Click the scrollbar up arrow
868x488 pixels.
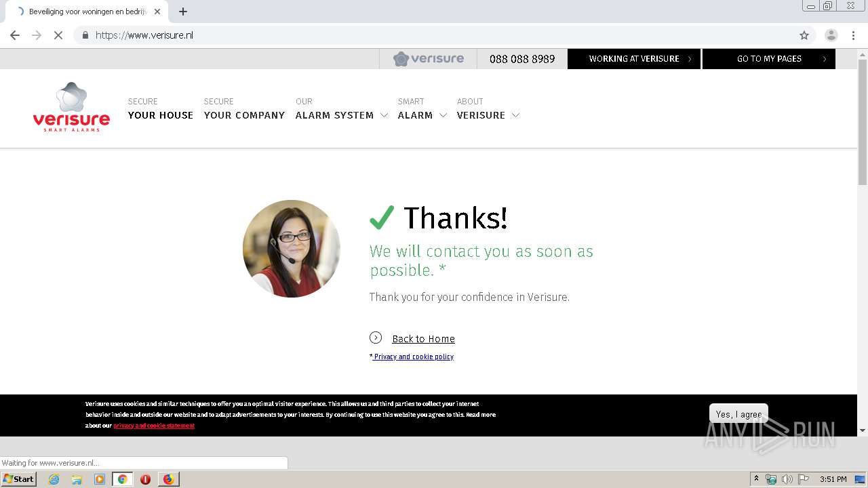[863, 54]
